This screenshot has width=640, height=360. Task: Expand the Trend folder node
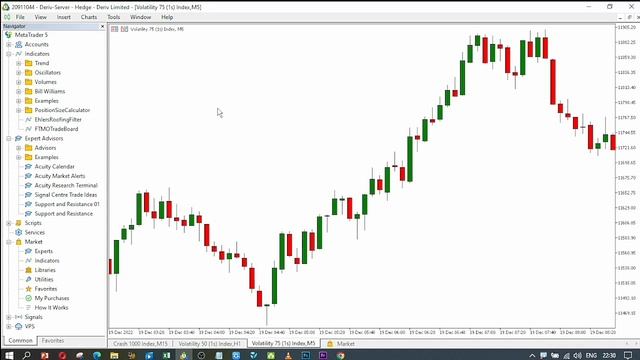click(18, 63)
